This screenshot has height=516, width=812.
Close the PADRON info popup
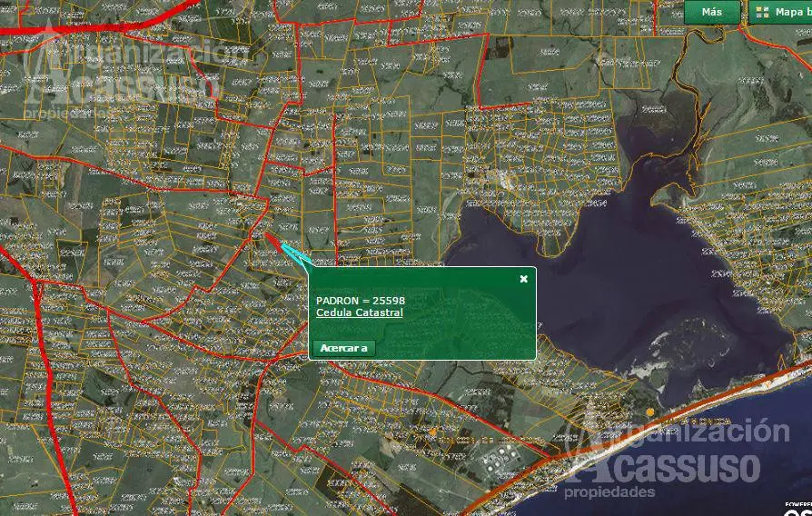[523, 279]
